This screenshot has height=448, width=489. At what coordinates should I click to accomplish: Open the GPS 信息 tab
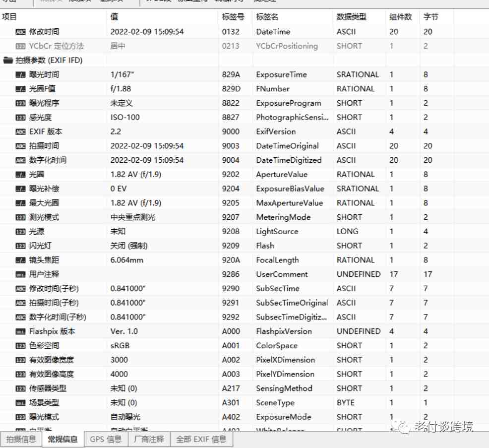[x=106, y=439]
